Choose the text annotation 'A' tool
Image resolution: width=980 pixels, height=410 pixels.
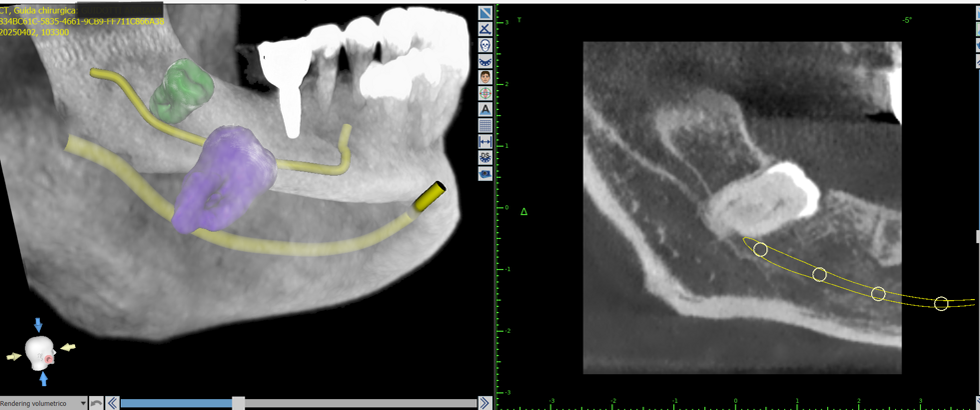tap(486, 109)
